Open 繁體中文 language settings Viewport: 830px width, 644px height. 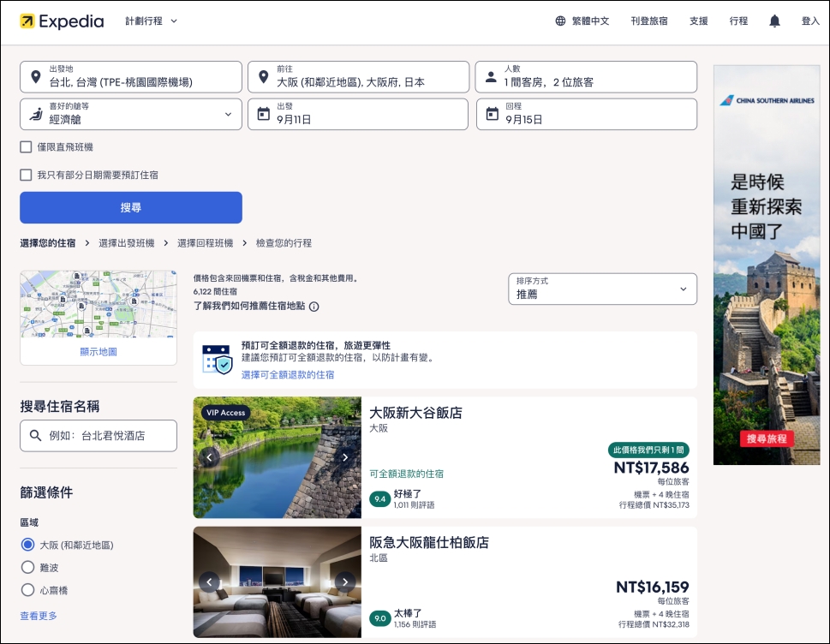tap(582, 21)
